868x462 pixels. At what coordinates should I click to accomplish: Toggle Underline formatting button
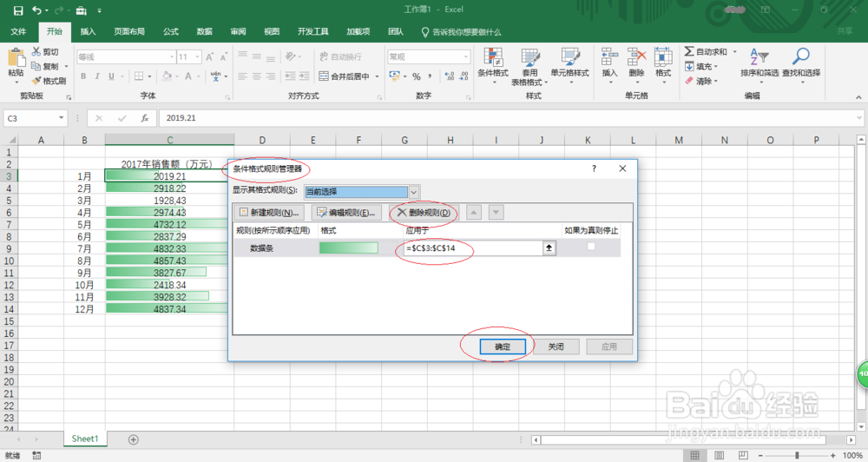[x=111, y=76]
